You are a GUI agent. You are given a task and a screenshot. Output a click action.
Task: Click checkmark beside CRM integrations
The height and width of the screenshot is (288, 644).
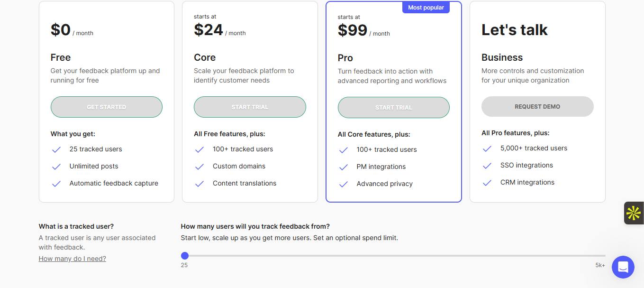pos(487,183)
